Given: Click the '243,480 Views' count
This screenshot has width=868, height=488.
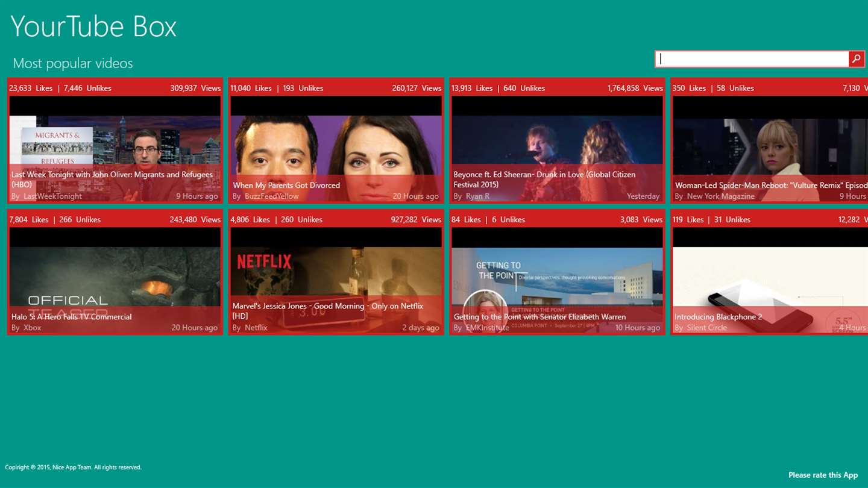Looking at the screenshot, I should click(195, 219).
